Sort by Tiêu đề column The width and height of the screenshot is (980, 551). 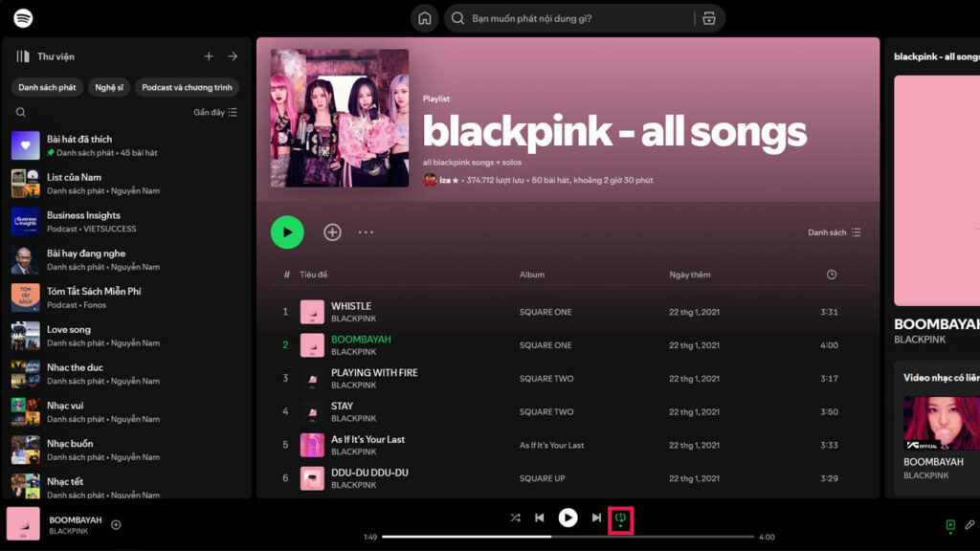[x=314, y=275]
